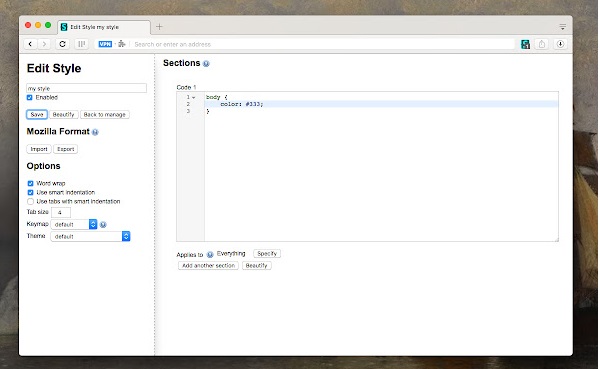This screenshot has height=369, width=600.
Task: Click the style name field 'my style'
Action: pyautogui.click(x=86, y=88)
